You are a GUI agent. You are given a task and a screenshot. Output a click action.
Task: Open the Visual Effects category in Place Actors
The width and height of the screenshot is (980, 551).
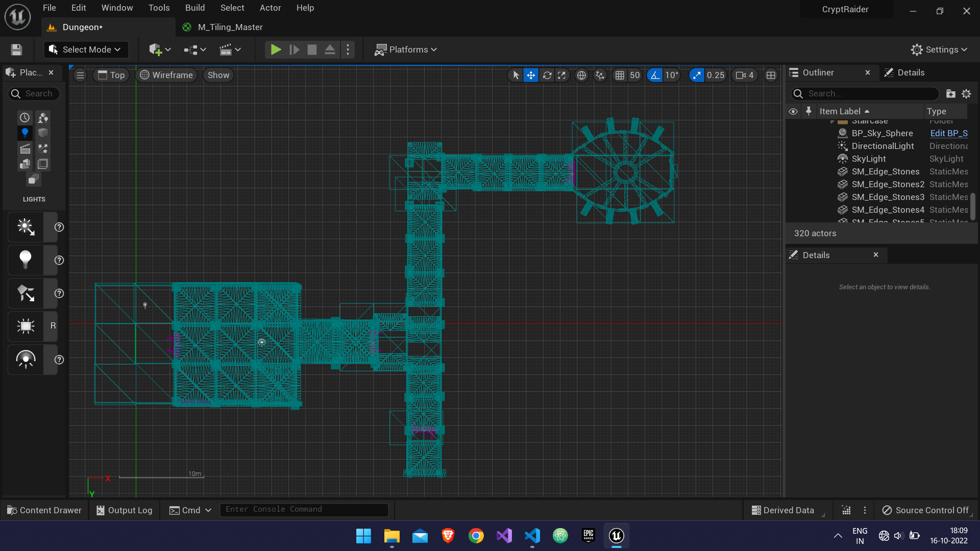(x=43, y=148)
